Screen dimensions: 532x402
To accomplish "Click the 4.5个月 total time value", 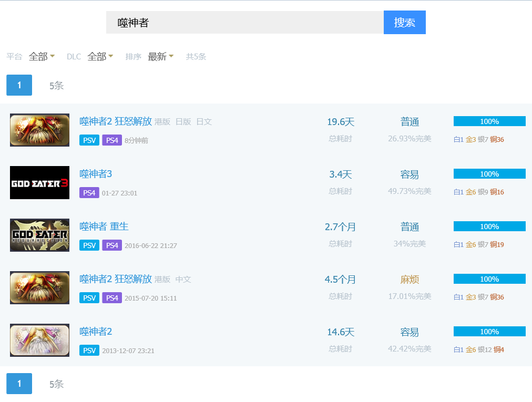I will pyautogui.click(x=340, y=280).
